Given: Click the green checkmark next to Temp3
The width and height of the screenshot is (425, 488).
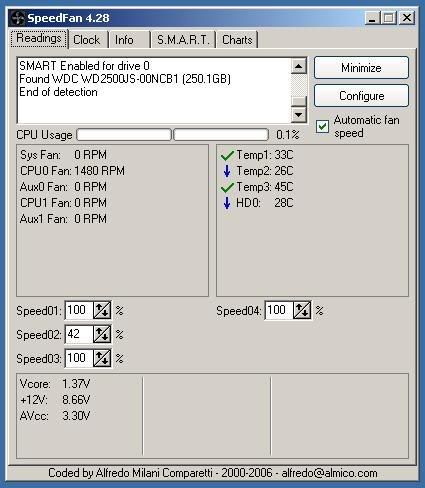Looking at the screenshot, I should pos(227,187).
